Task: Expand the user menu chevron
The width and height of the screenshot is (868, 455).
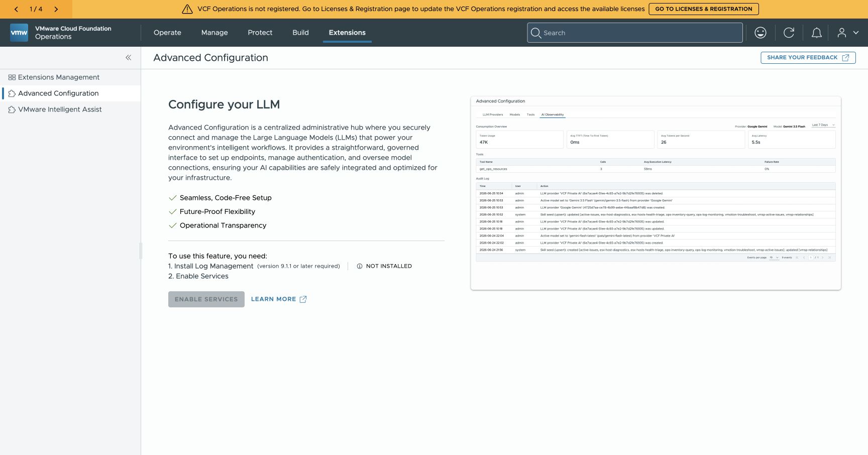Action: click(x=856, y=33)
